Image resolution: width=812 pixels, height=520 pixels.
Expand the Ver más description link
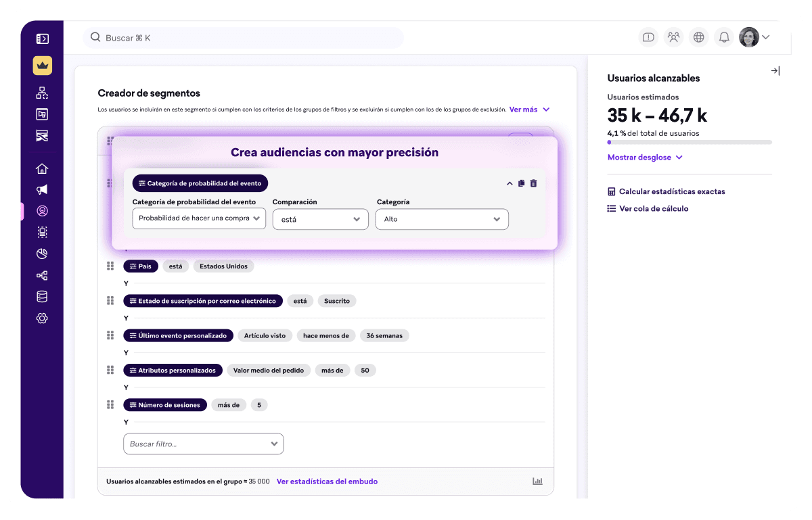click(x=529, y=109)
